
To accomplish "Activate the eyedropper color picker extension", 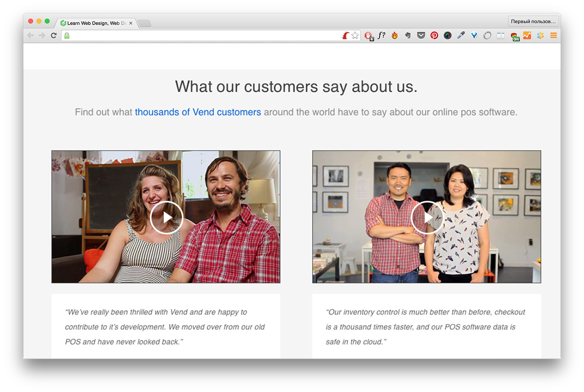I will tap(461, 36).
